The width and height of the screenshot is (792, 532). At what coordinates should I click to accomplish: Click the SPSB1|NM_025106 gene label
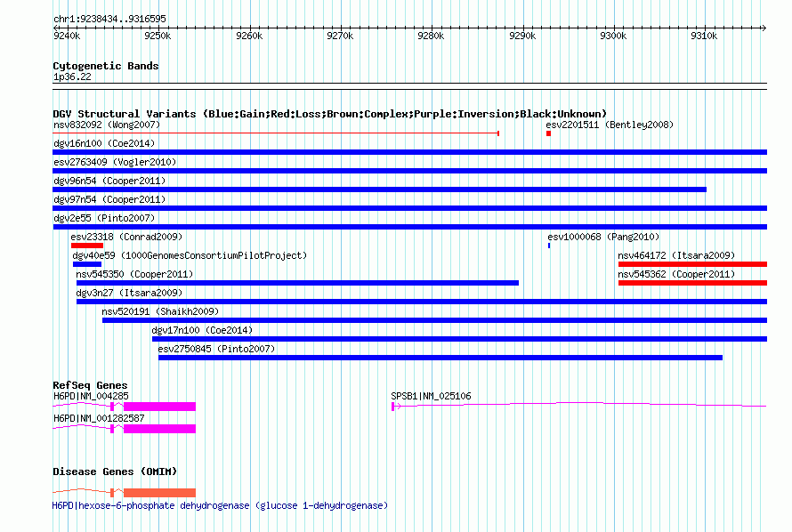431,396
